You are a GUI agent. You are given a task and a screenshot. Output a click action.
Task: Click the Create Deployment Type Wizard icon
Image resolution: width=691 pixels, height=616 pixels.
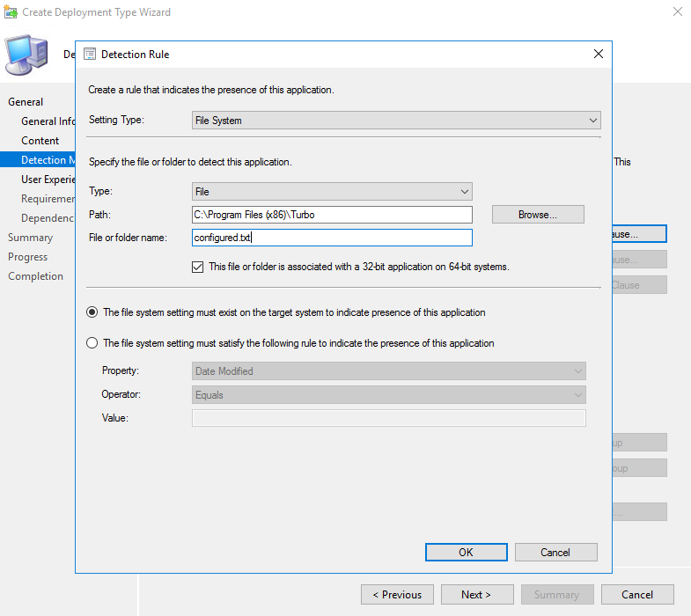11,12
